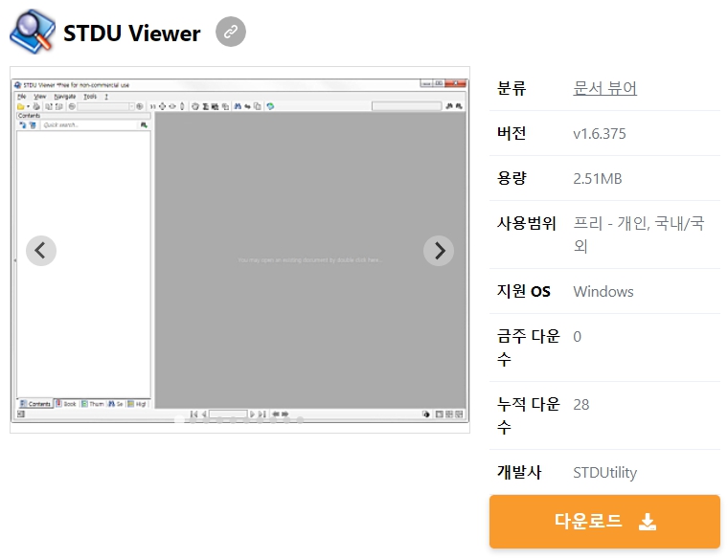Select the file size value 2.51MB
This screenshot has height=560, width=728.
click(x=597, y=179)
